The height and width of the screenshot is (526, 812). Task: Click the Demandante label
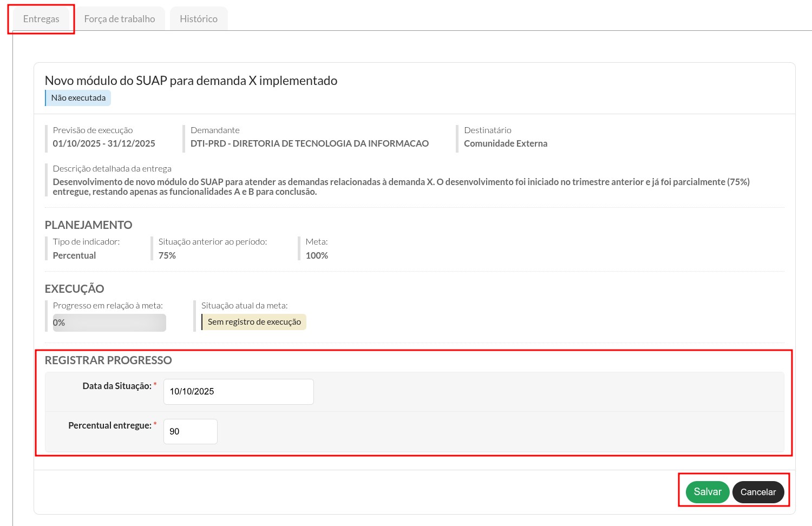point(215,130)
